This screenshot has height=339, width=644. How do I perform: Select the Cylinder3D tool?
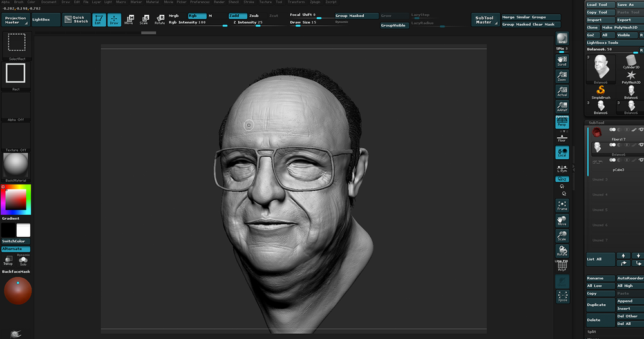[x=631, y=62]
